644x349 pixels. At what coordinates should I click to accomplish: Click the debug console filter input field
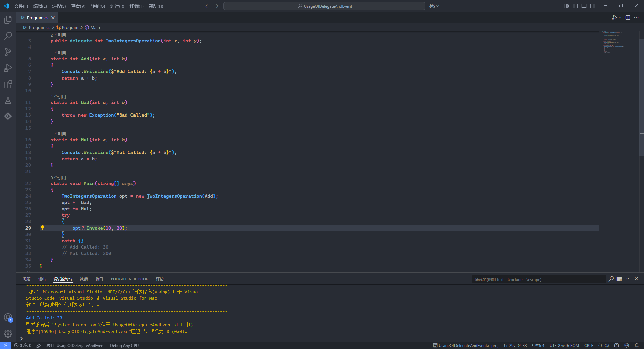[x=539, y=279]
